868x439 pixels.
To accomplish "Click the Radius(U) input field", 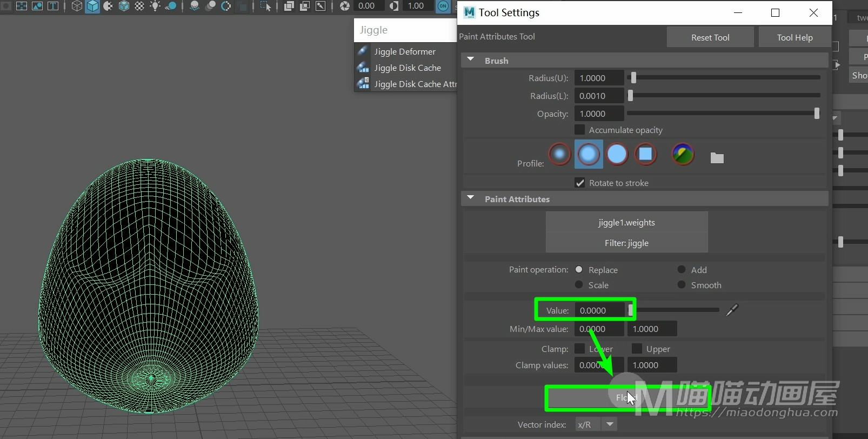I will pyautogui.click(x=598, y=78).
